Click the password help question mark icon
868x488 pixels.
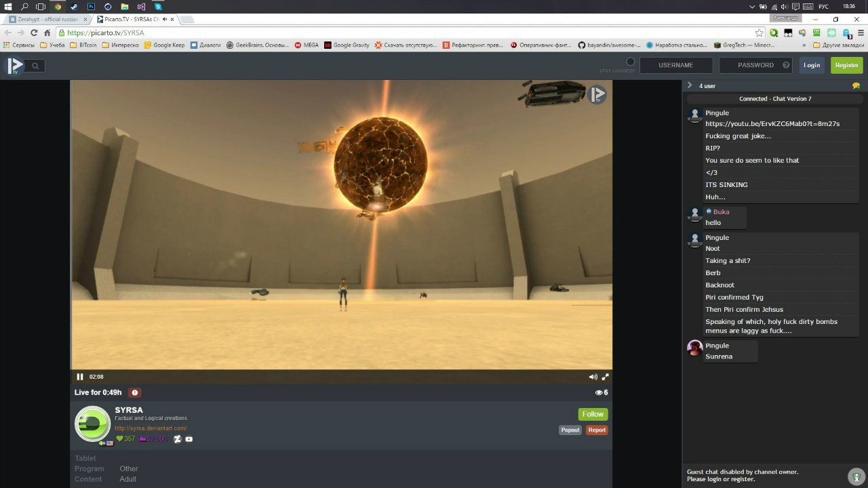(x=786, y=65)
